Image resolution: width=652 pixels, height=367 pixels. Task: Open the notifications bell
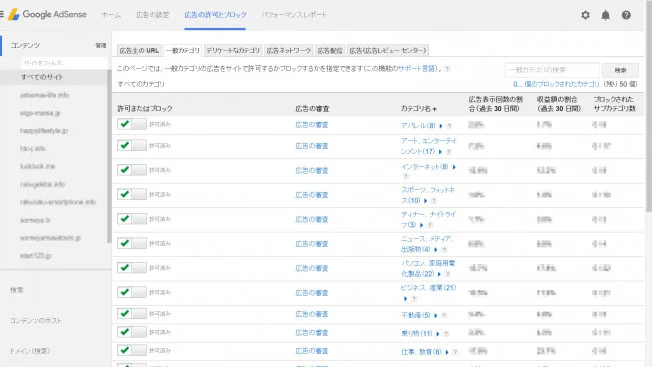(x=605, y=15)
